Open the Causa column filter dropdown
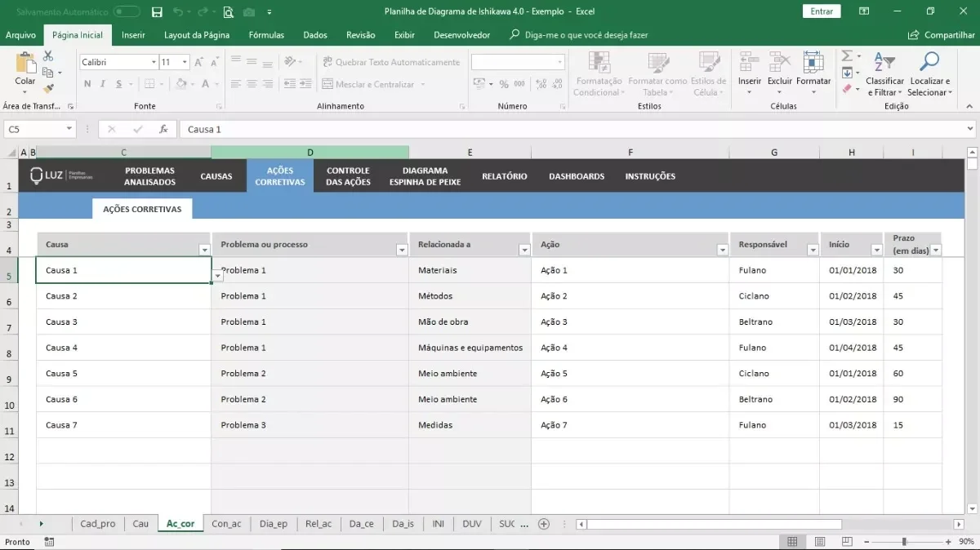 [204, 250]
